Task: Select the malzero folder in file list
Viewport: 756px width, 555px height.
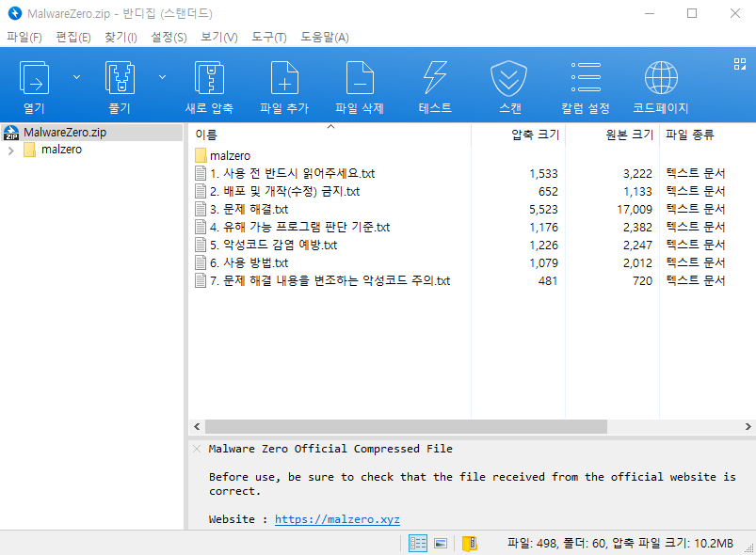Action: click(x=223, y=155)
